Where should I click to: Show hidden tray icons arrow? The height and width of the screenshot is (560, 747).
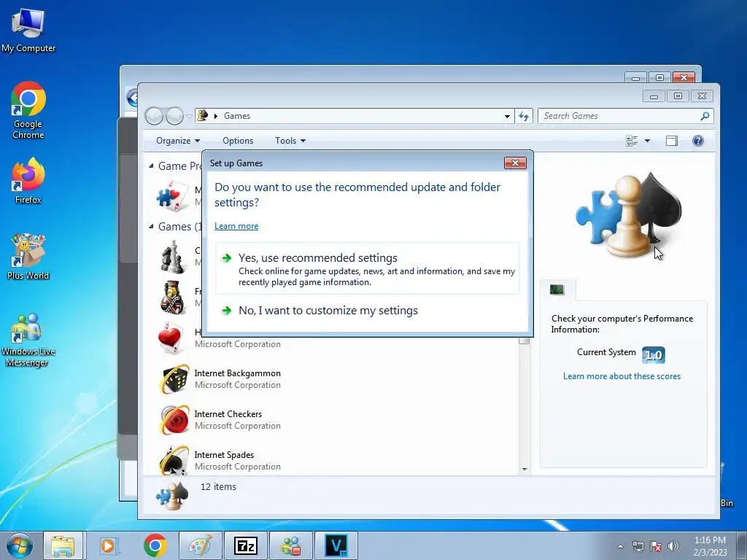620,546
